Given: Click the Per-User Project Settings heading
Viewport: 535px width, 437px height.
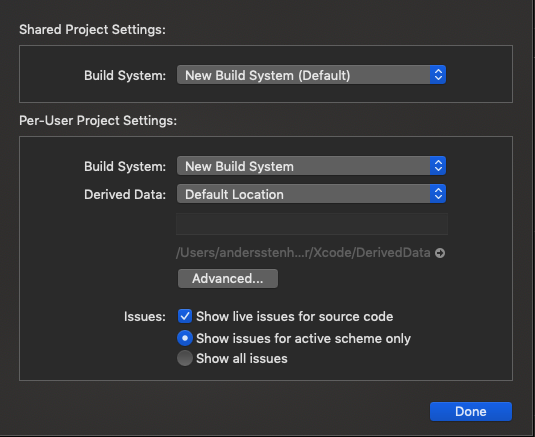Looking at the screenshot, I should 98,120.
